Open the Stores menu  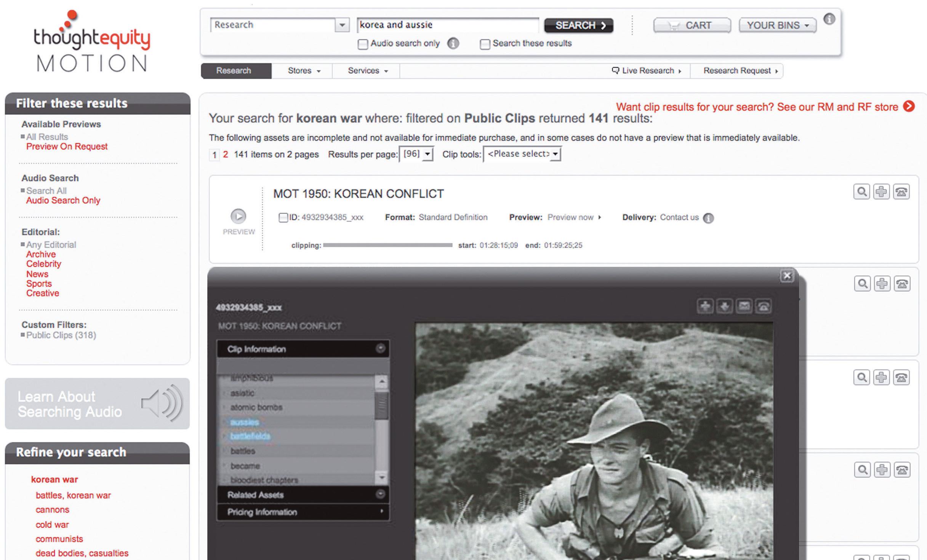[304, 71]
